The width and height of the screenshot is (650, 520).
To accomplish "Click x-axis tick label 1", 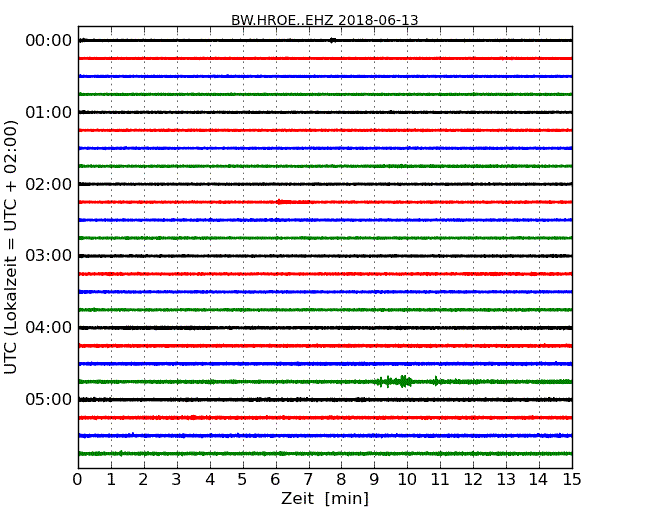I will (111, 480).
